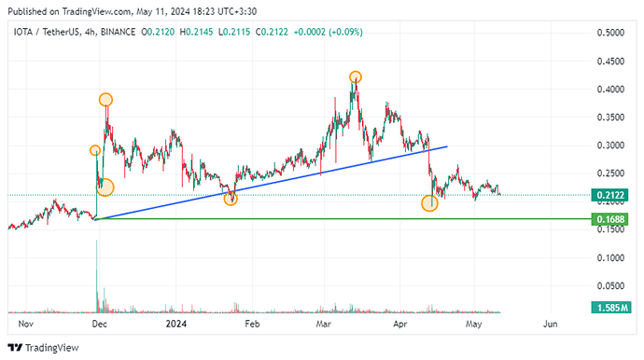644x360 pixels.
Task: Select the blue ascending trendline
Action: click(271, 183)
